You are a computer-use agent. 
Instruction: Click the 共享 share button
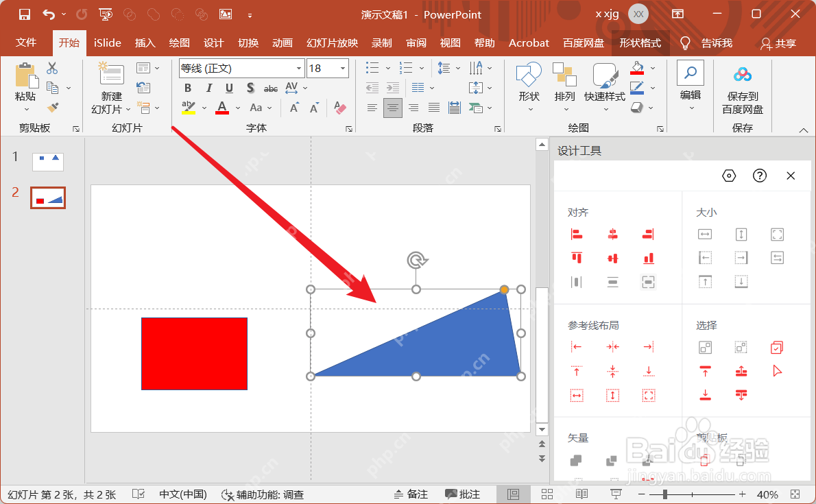(778, 43)
